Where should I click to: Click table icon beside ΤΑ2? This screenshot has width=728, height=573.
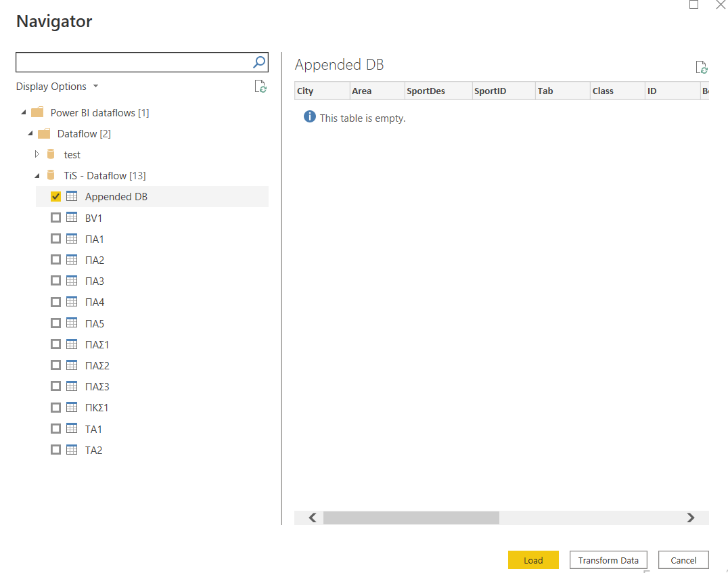pos(72,449)
